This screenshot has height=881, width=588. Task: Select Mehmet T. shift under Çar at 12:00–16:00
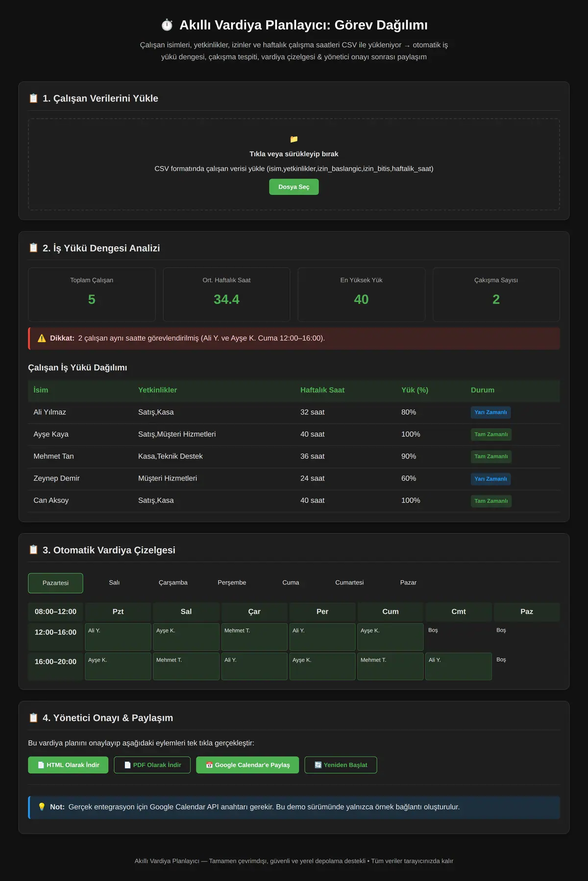tap(254, 637)
